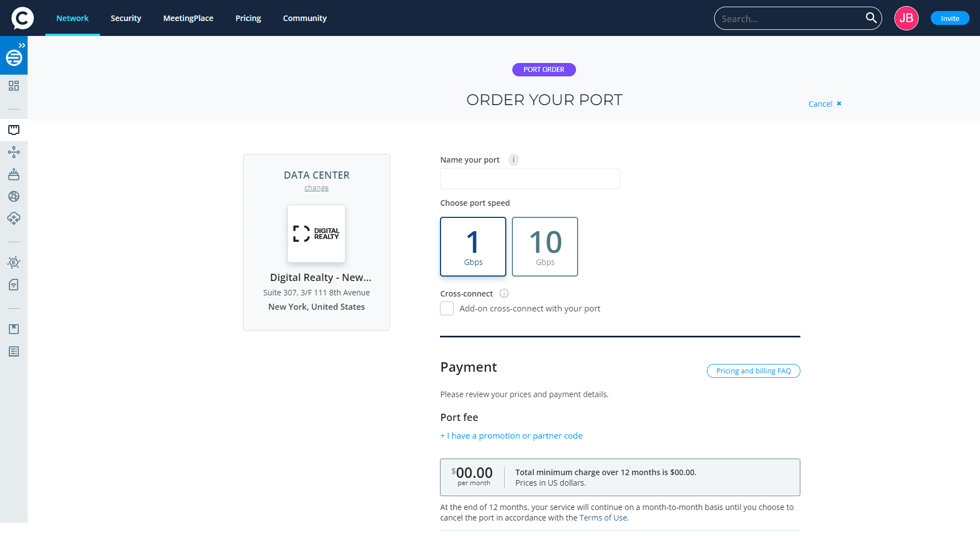The width and height of the screenshot is (980, 536).
Task: Select the Ports icon in sidebar
Action: click(14, 130)
